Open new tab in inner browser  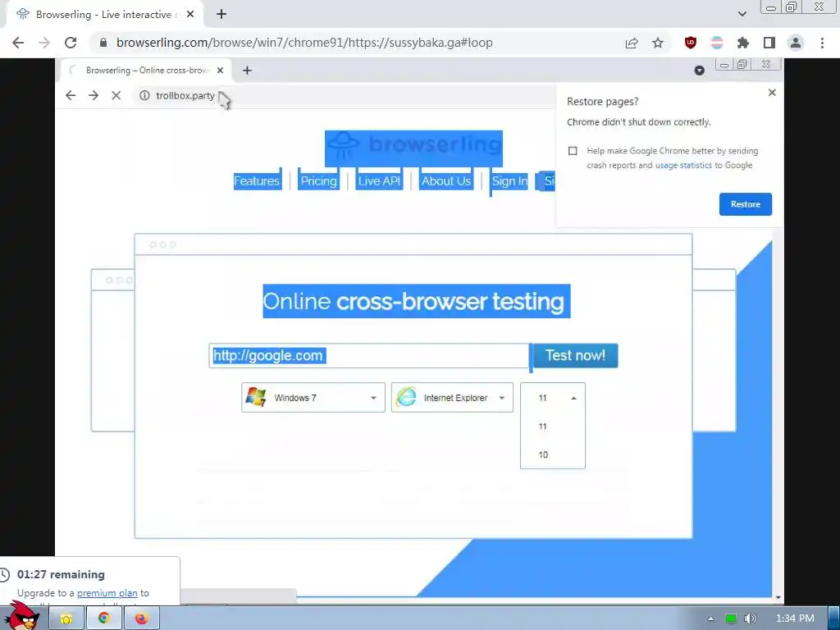247,71
